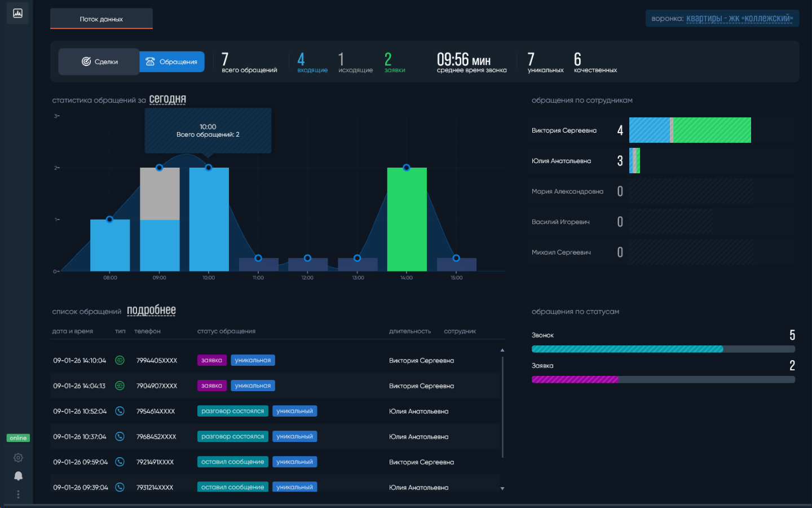
Task: Open the three-dot more menu in sidebar
Action: [x=18, y=494]
